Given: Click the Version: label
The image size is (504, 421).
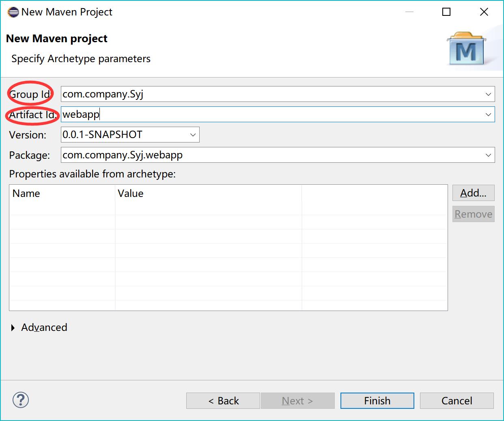Looking at the screenshot, I should click(28, 135).
